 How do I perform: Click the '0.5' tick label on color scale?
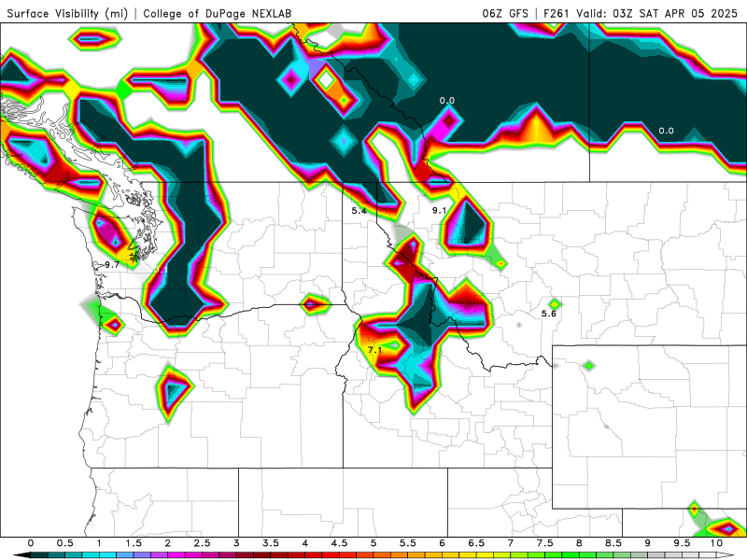[64, 543]
